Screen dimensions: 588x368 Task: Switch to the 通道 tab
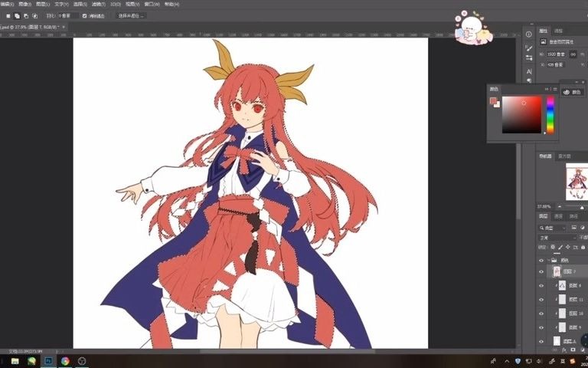pyautogui.click(x=558, y=216)
